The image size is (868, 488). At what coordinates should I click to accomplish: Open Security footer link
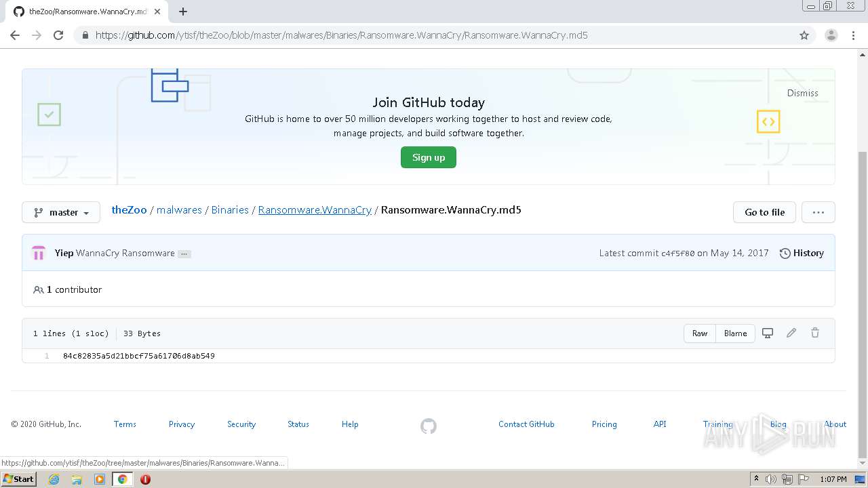coord(241,424)
